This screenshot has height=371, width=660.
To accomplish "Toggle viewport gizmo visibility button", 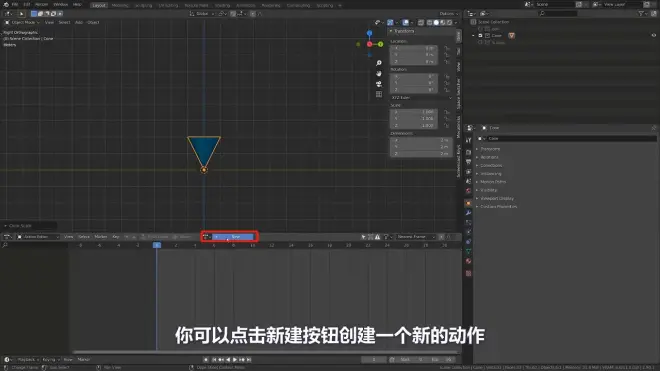I will [390, 22].
